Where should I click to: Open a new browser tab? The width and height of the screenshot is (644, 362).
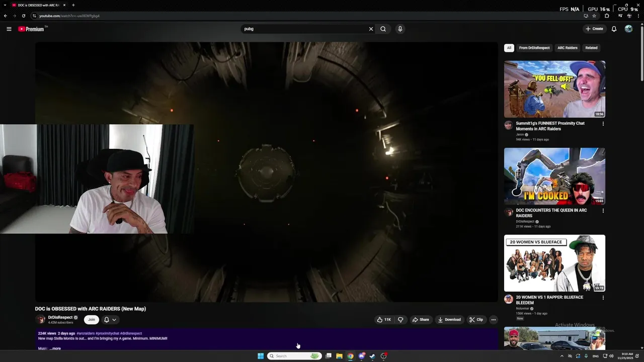73,5
